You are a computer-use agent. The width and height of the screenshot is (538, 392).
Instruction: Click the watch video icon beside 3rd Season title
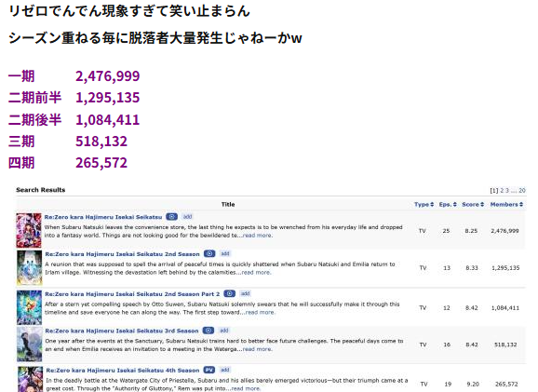(208, 331)
